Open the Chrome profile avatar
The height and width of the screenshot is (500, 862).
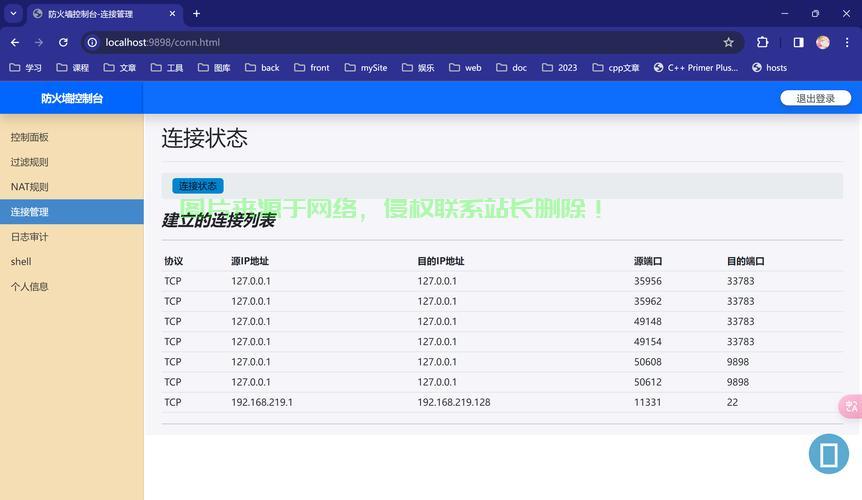[823, 43]
